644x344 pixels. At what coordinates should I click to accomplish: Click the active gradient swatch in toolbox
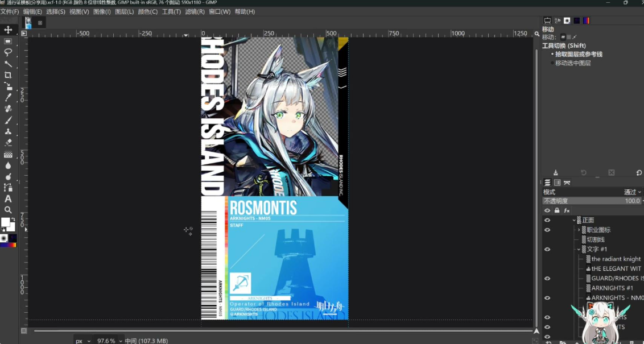pyautogui.click(x=8, y=245)
